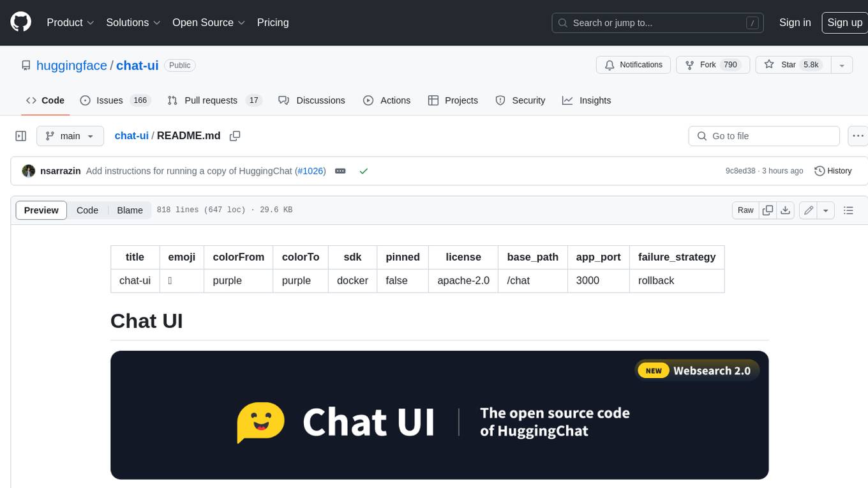
Task: Open the Actions tab
Action: tap(387, 100)
